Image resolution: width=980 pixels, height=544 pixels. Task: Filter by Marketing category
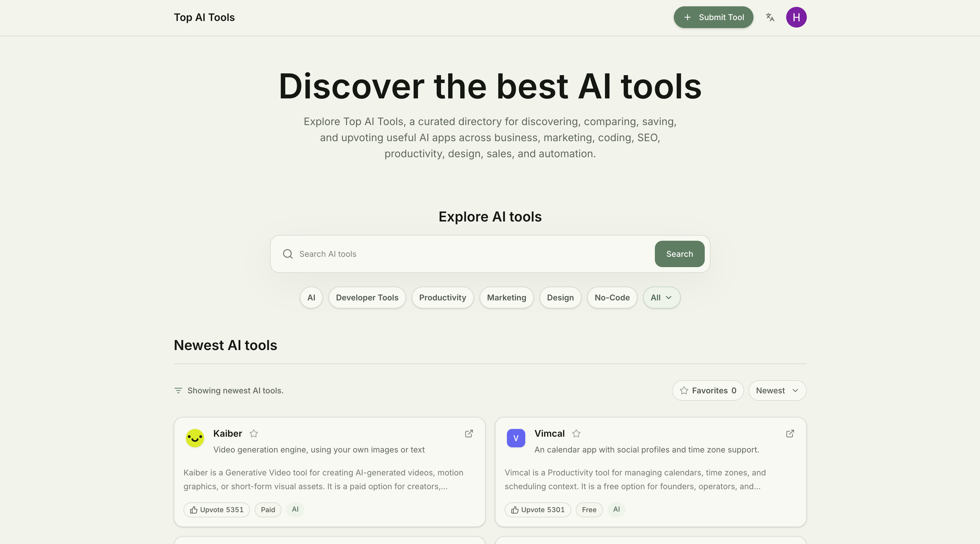click(506, 298)
